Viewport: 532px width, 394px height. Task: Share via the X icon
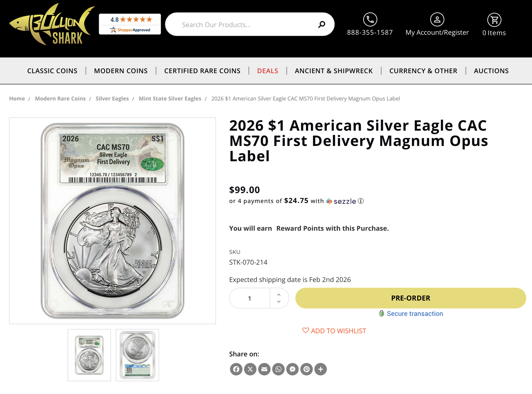[x=250, y=369]
